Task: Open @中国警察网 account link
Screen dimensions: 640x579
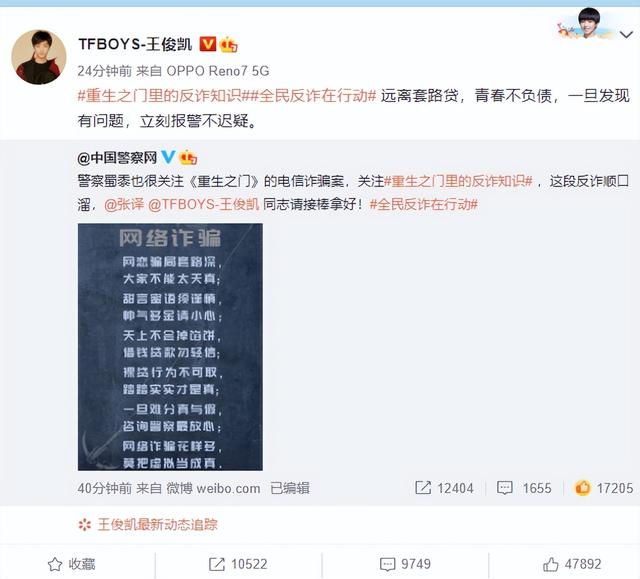Action: click(117, 157)
